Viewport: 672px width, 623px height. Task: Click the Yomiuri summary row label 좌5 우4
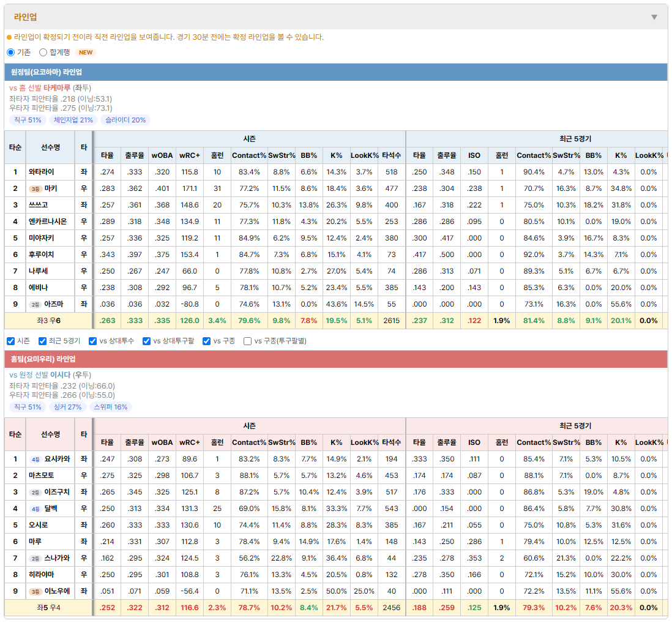coord(48,608)
